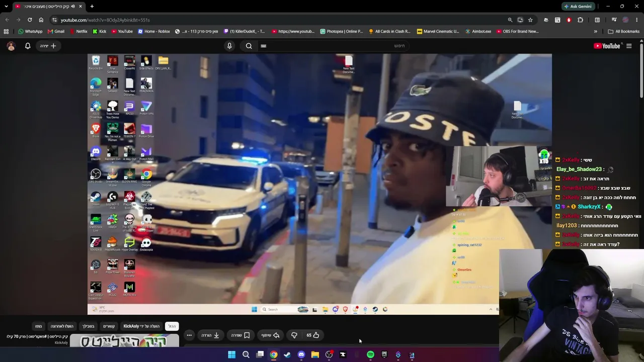644x362 pixels.
Task: Open the YouTube bookmark
Action: pyautogui.click(x=122, y=31)
